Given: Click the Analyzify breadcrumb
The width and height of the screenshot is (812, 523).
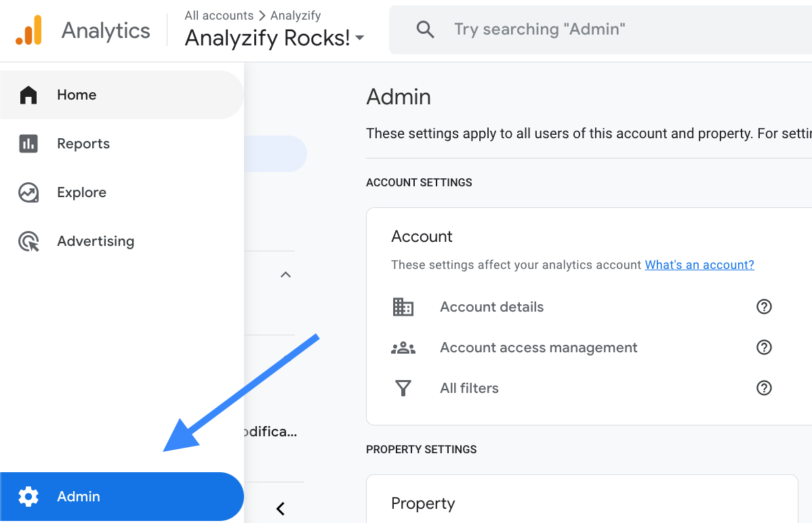Looking at the screenshot, I should tap(296, 16).
